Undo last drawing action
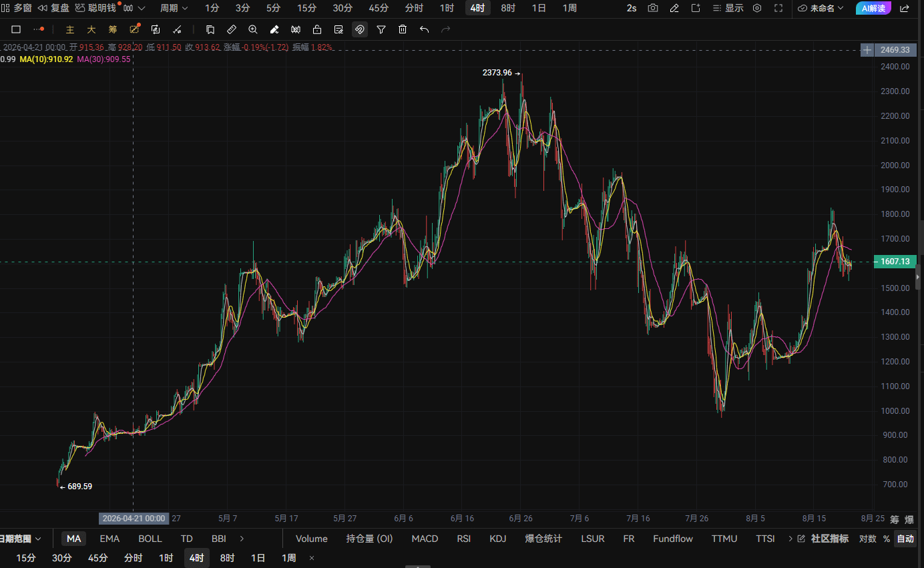This screenshot has width=924, height=568. point(424,29)
